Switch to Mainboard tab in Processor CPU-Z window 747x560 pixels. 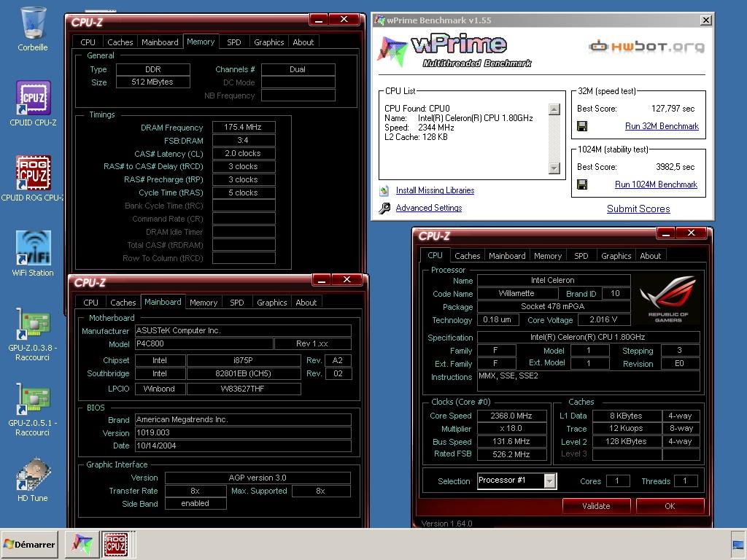pyautogui.click(x=507, y=256)
